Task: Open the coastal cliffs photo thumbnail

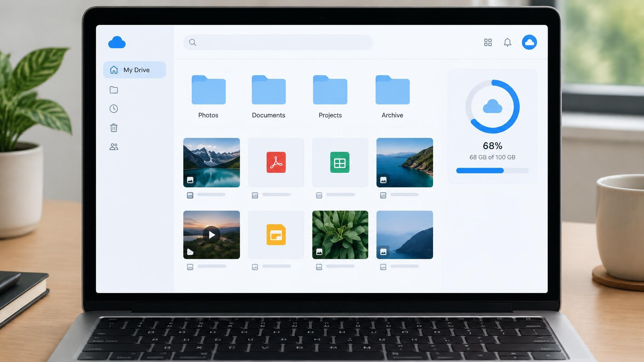Action: 405,162
